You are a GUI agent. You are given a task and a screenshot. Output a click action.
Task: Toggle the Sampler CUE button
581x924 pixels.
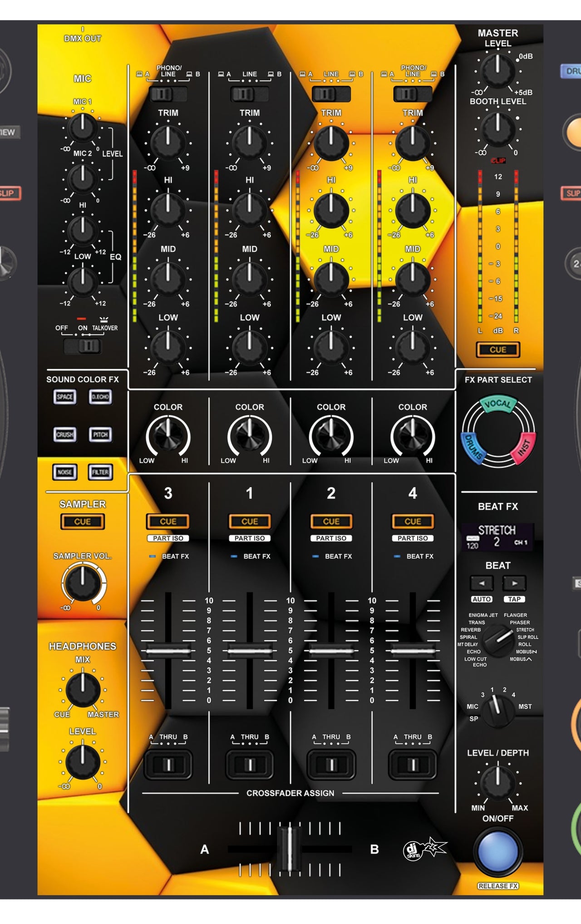[83, 522]
